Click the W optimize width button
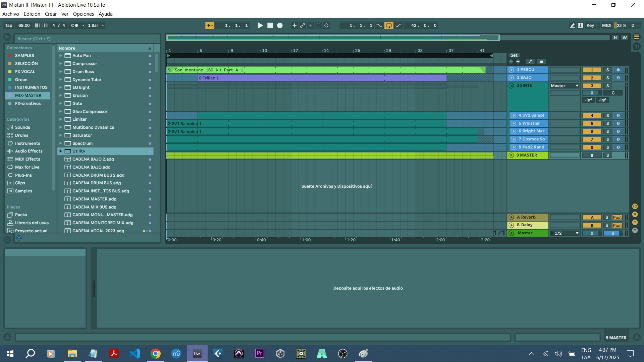Viewport: 644px width, 362px height. click(624, 38)
